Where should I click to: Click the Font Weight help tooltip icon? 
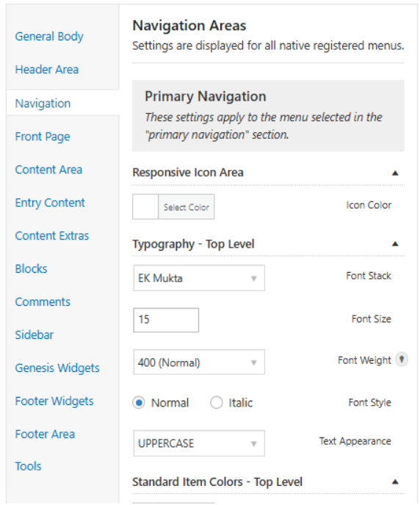[402, 359]
